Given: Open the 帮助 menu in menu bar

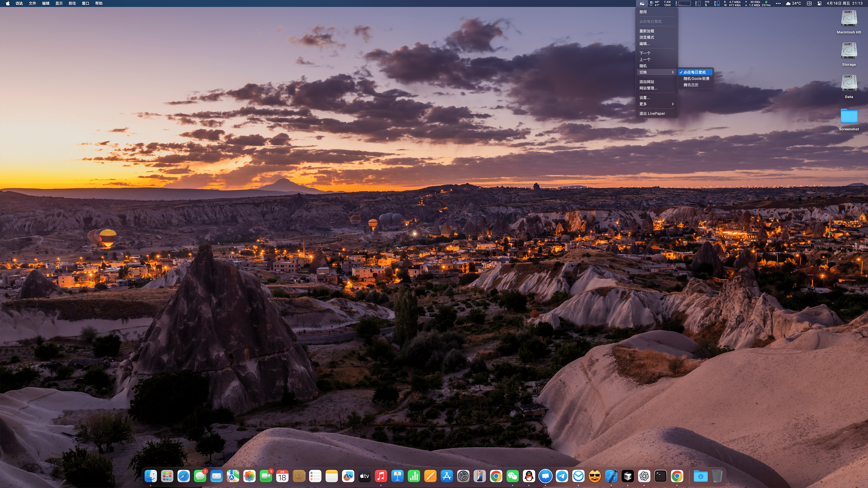Looking at the screenshot, I should click(99, 3).
